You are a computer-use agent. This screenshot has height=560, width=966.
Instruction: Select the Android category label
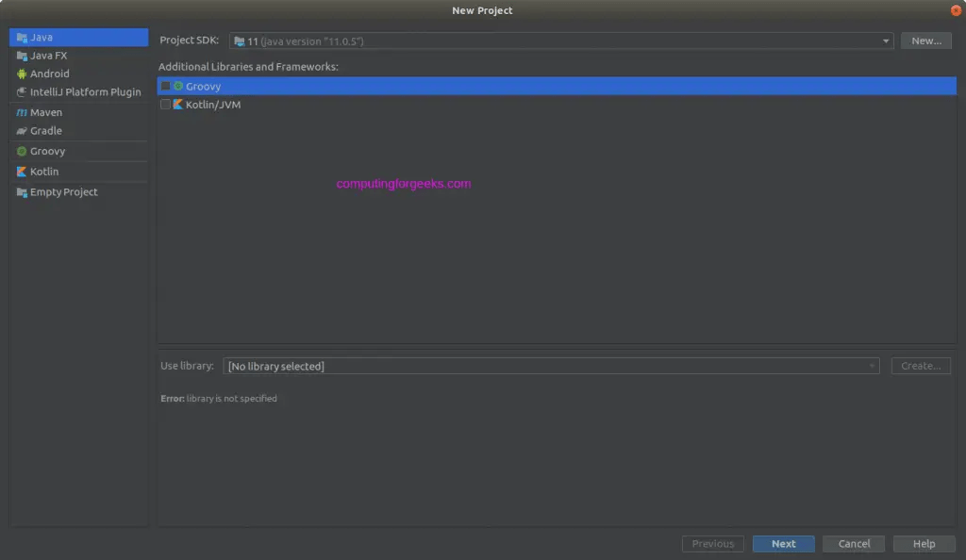50,74
